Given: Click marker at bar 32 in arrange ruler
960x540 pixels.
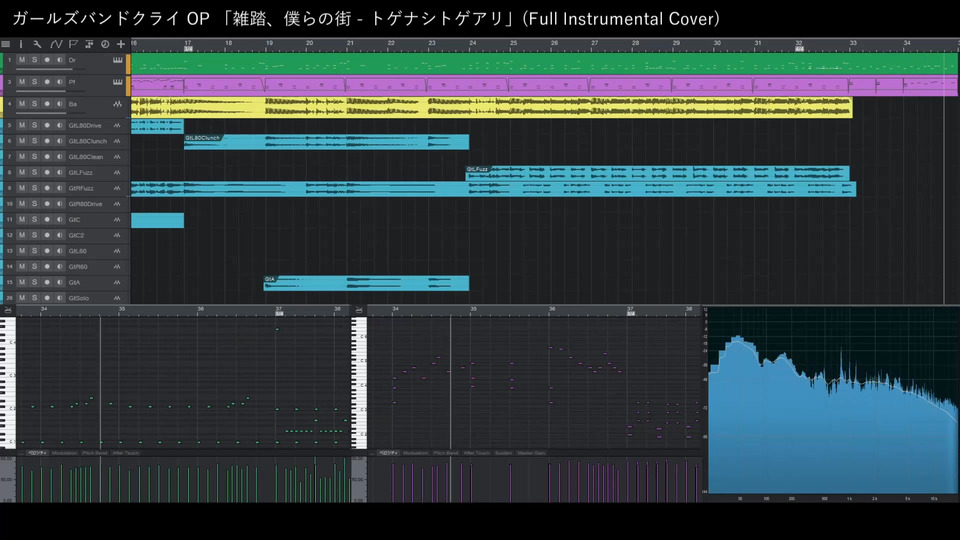Looking at the screenshot, I should (x=799, y=49).
